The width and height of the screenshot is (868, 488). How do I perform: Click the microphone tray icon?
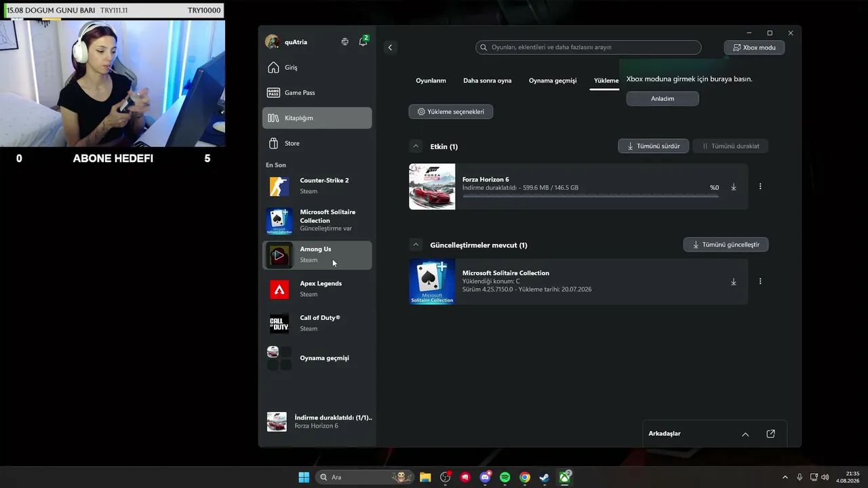[x=800, y=477]
